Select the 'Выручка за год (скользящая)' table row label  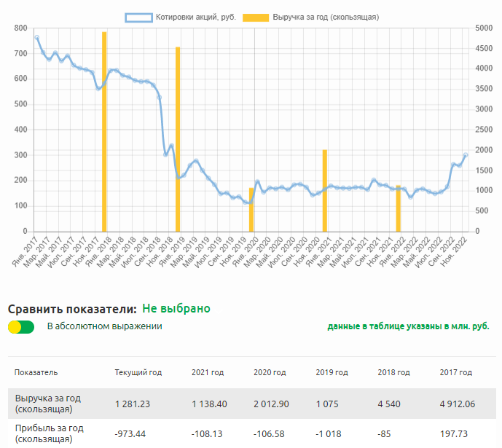point(47,404)
